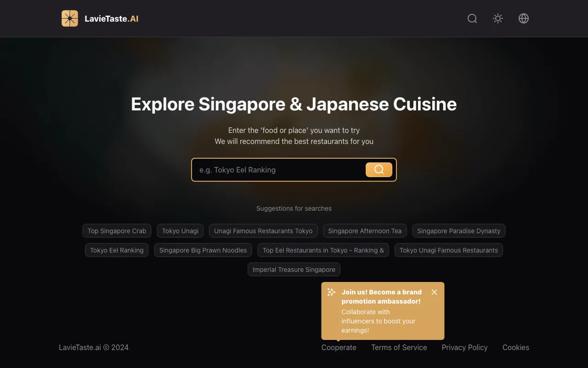Select Top Eel Restaurants in Tokyo chip
Image resolution: width=588 pixels, height=368 pixels.
[x=323, y=250]
